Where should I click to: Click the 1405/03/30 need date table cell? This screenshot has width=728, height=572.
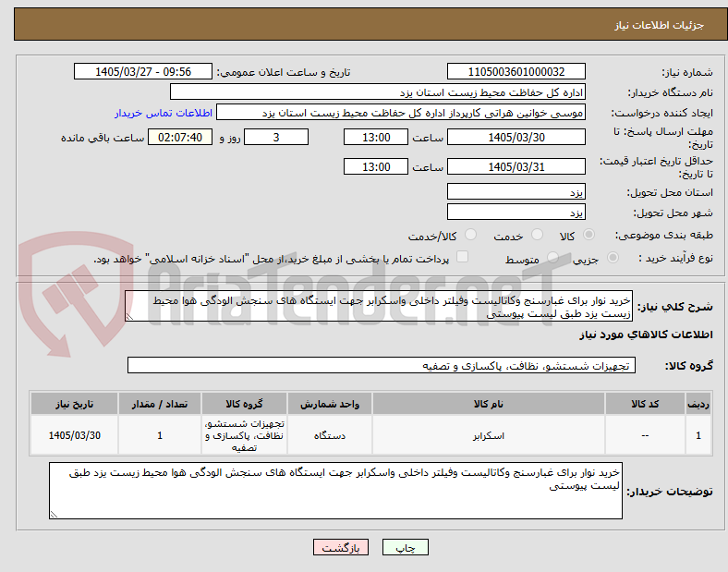74,435
